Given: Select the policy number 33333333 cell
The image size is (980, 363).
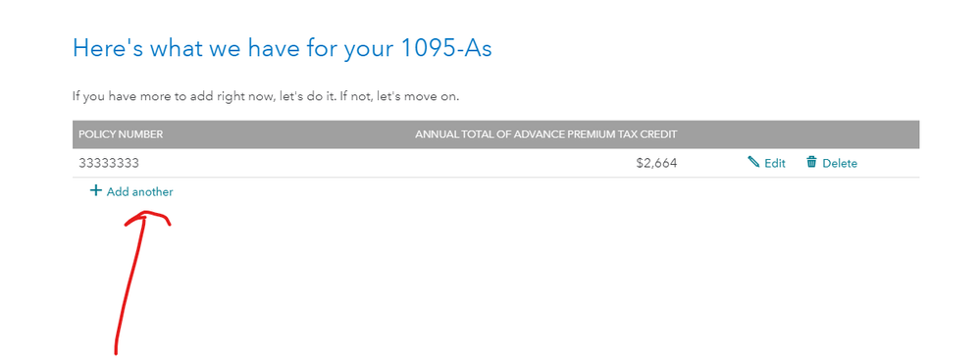Looking at the screenshot, I should [x=109, y=163].
